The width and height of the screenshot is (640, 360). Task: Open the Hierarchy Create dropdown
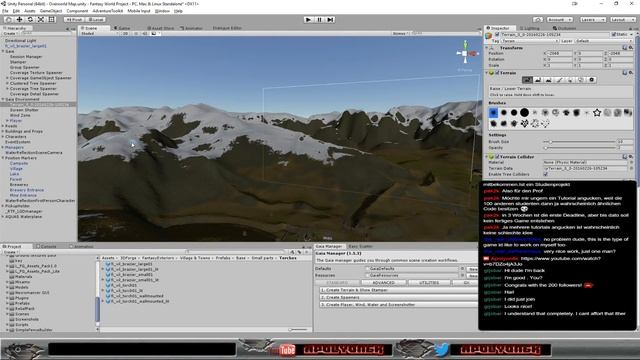click(x=10, y=33)
